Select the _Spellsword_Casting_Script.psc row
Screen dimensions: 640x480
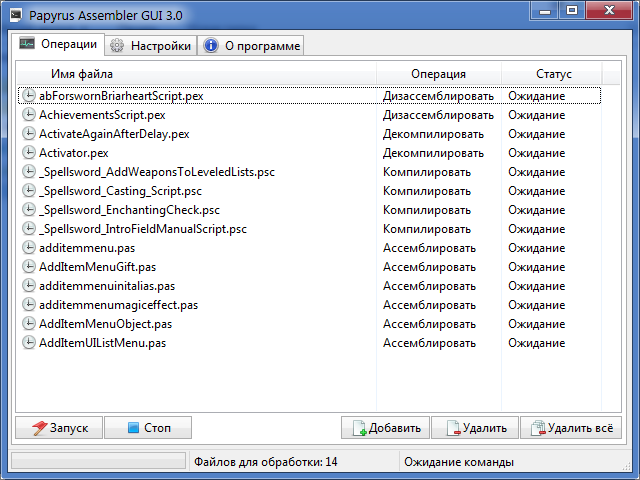tap(120, 191)
